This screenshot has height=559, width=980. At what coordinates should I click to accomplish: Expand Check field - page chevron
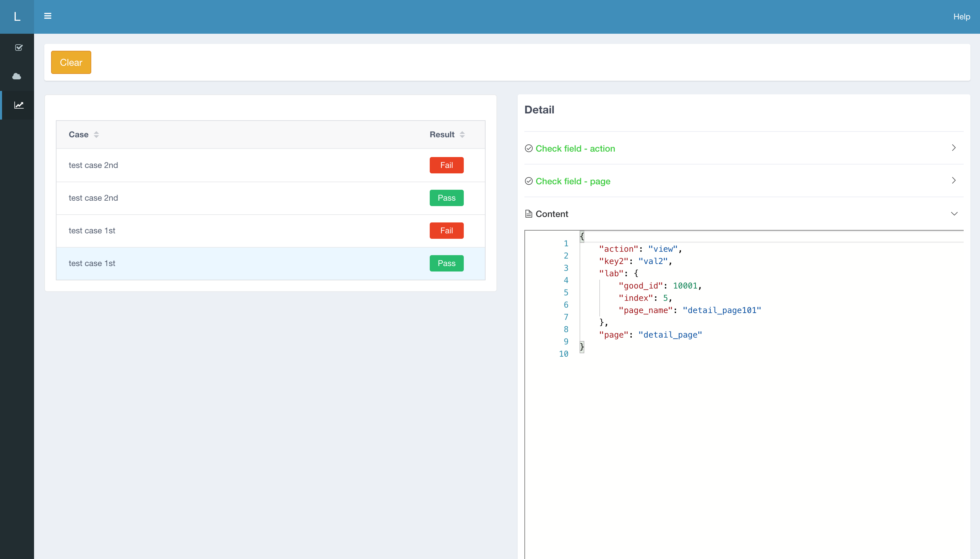[x=954, y=181]
